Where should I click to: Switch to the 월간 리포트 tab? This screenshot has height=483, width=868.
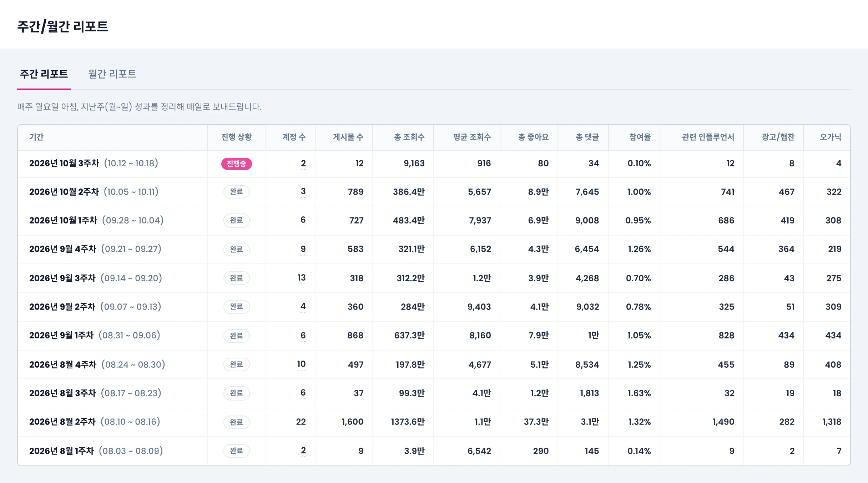click(112, 74)
